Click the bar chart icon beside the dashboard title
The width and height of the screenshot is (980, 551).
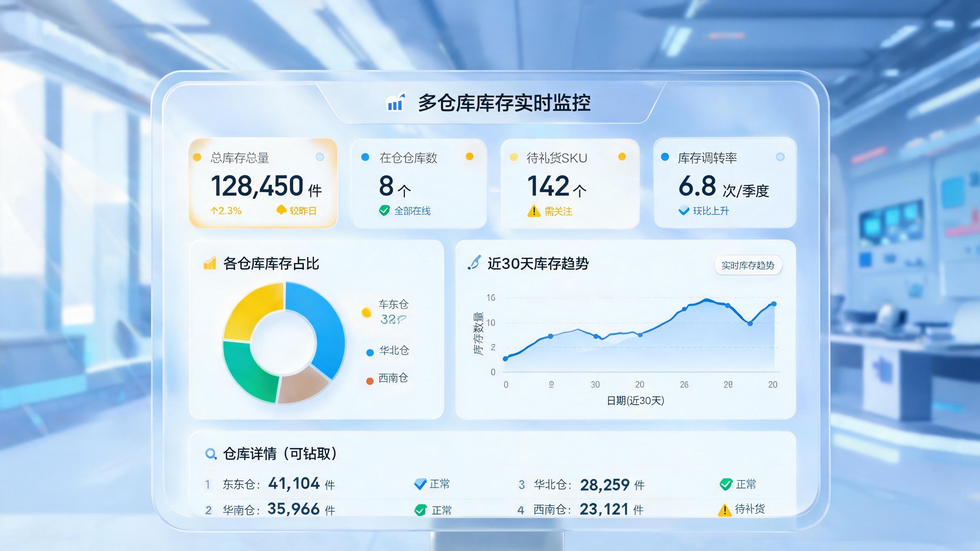[396, 102]
